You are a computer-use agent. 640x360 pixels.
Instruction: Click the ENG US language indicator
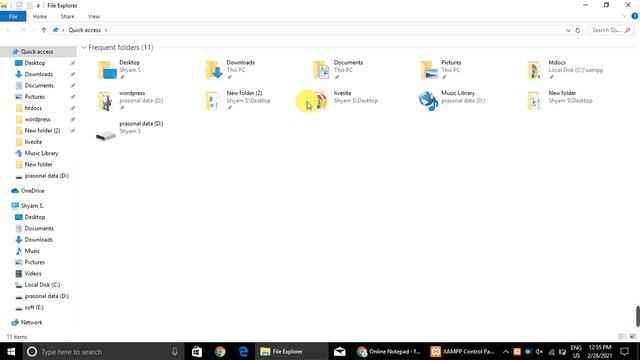(576, 351)
